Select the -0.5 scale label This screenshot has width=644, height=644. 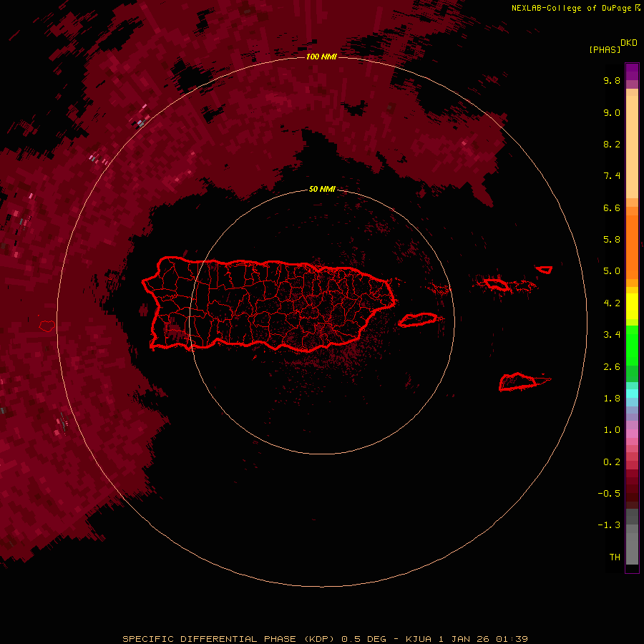pyautogui.click(x=609, y=493)
